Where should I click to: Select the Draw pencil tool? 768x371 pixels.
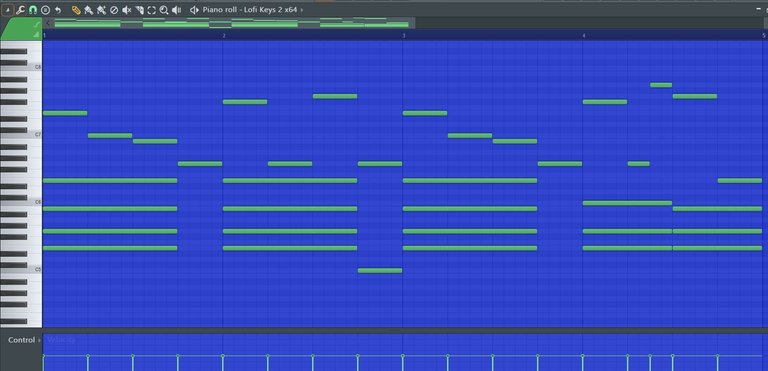click(x=76, y=10)
